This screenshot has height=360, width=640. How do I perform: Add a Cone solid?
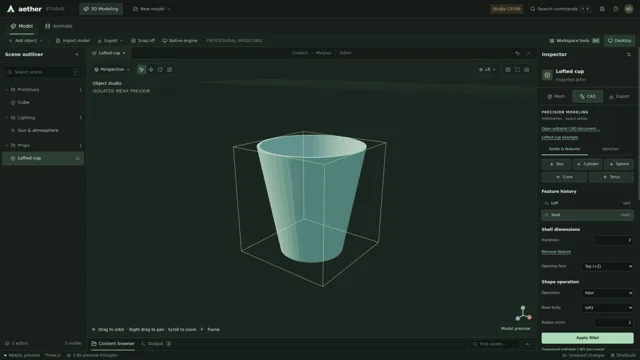click(x=564, y=177)
